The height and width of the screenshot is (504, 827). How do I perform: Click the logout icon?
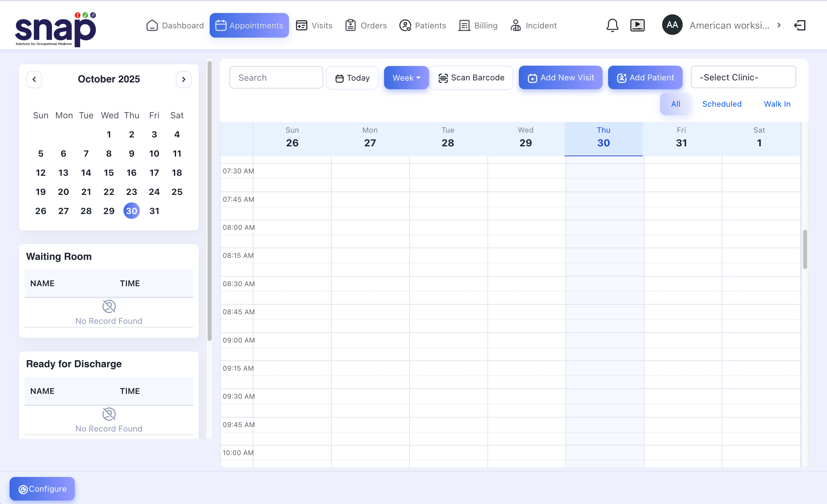click(x=800, y=25)
